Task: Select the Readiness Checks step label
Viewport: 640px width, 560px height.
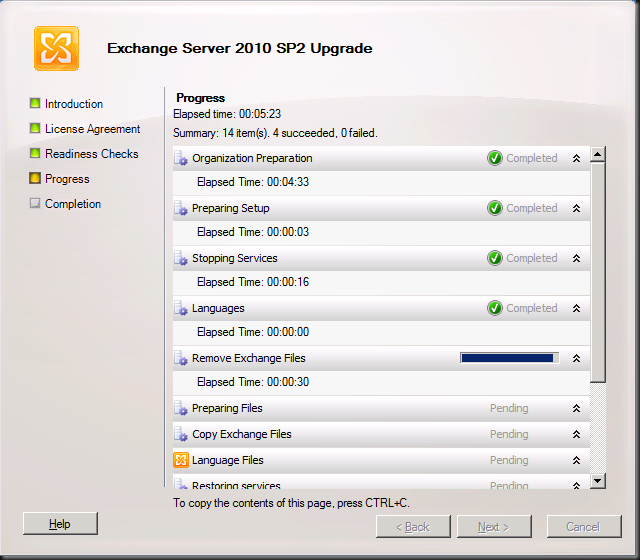Action: (92, 154)
